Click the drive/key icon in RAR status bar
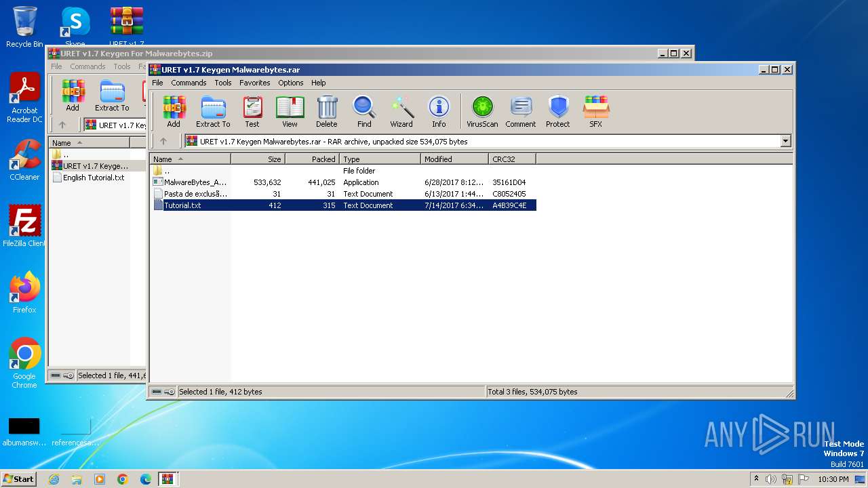 coord(163,392)
